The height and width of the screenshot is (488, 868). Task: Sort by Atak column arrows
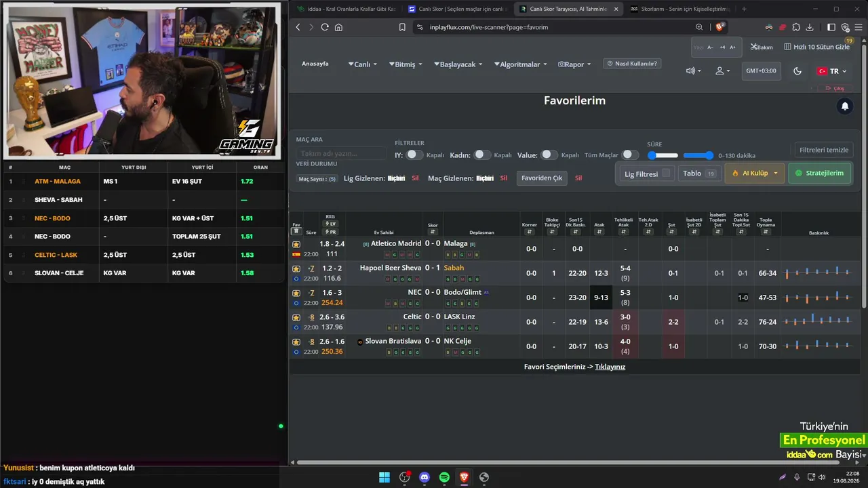(599, 232)
